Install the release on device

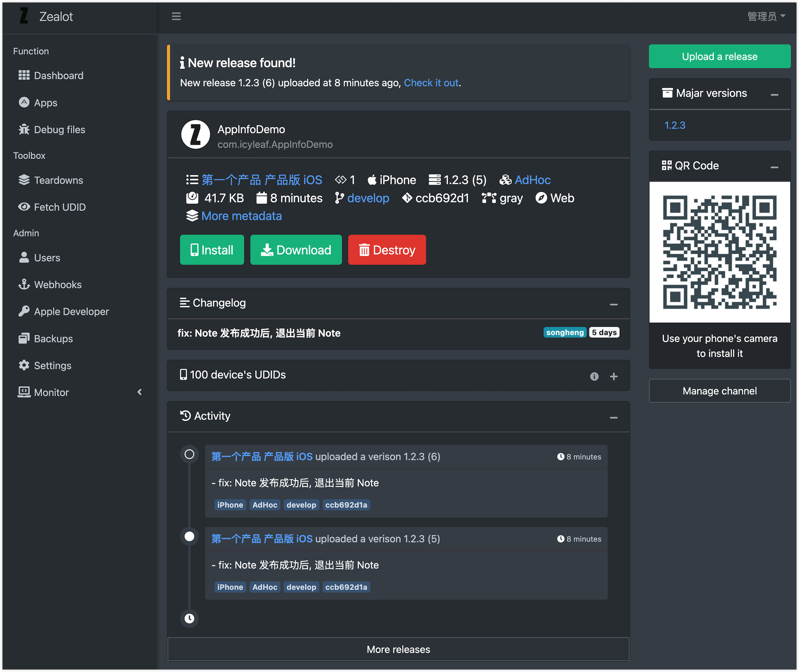pos(212,250)
